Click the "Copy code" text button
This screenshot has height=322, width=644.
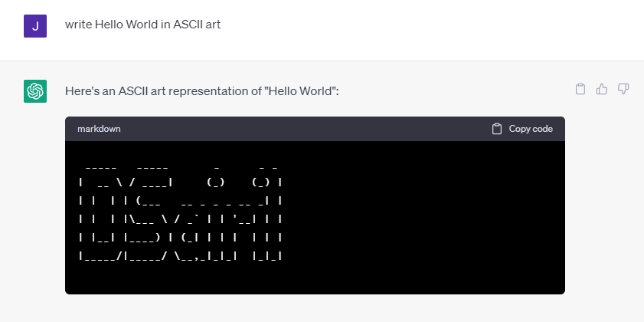pyautogui.click(x=531, y=129)
